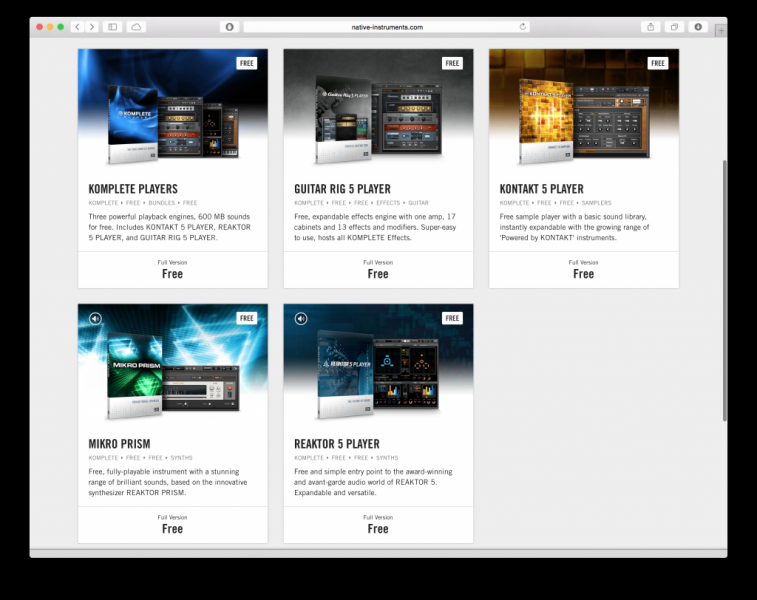The height and width of the screenshot is (600, 757).
Task: Click description starting 'Three powerful playback engines'
Action: 169,227
